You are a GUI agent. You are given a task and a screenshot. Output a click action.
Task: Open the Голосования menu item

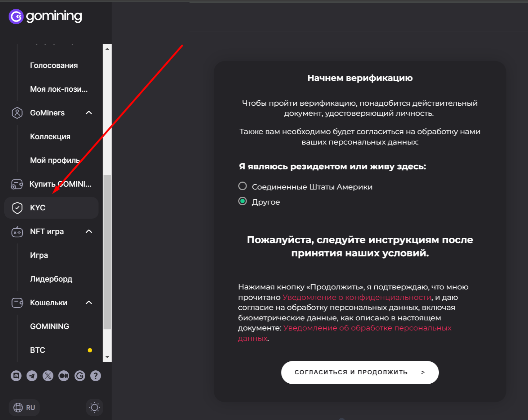click(x=54, y=65)
